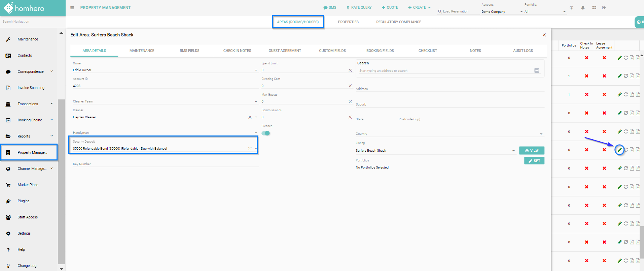Open the Account Demo Company dropdown
Screen dimensions: 644x271
521,12
